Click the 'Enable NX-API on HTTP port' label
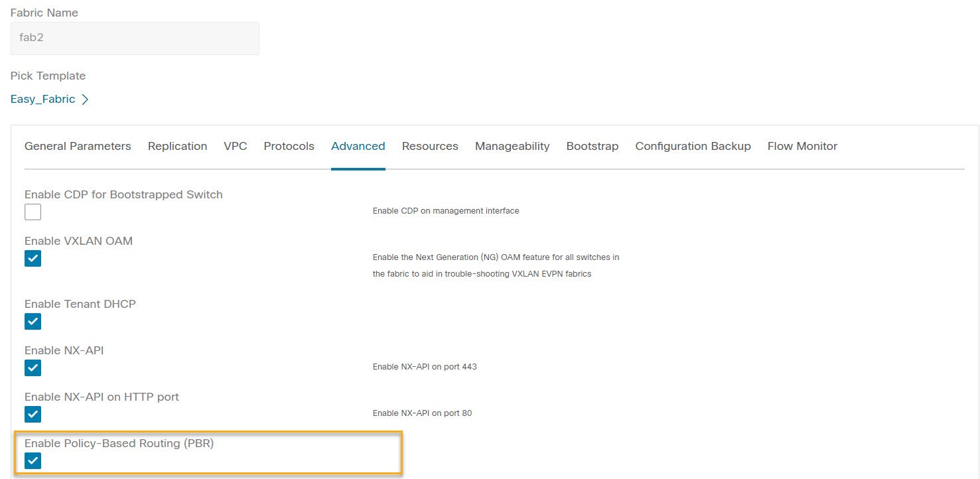 point(102,397)
